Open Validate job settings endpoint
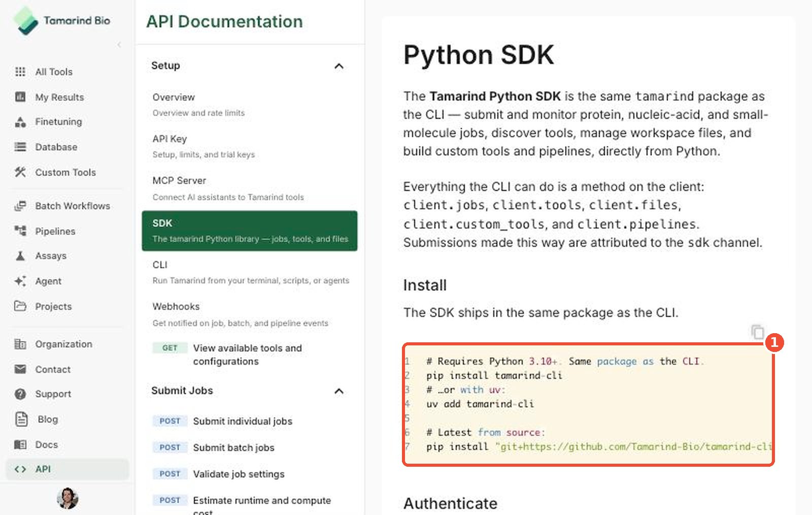This screenshot has width=812, height=515. point(249,474)
